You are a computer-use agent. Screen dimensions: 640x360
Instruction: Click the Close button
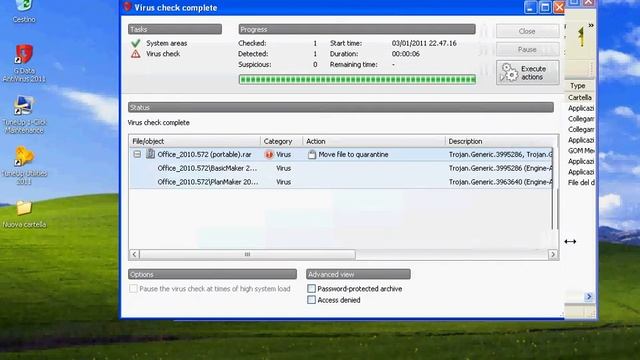click(527, 31)
